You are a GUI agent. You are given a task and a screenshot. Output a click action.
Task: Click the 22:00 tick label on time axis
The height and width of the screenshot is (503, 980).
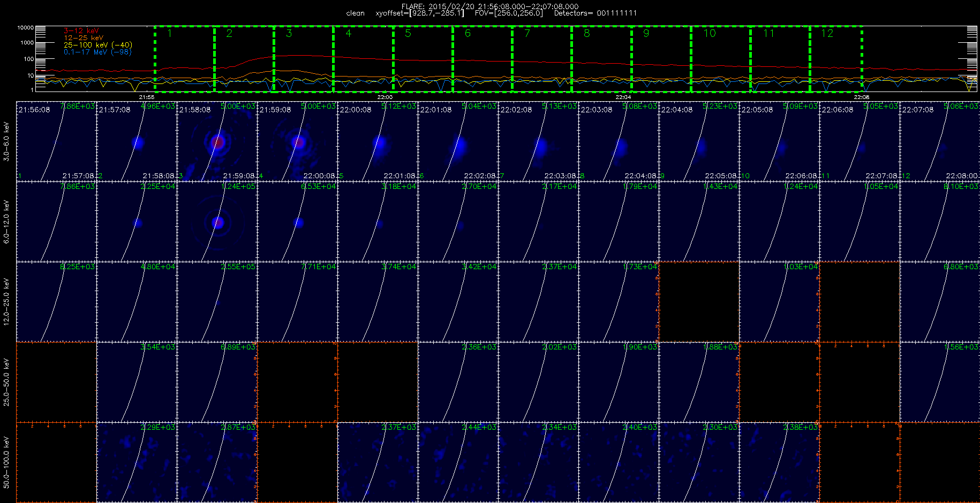(x=385, y=97)
